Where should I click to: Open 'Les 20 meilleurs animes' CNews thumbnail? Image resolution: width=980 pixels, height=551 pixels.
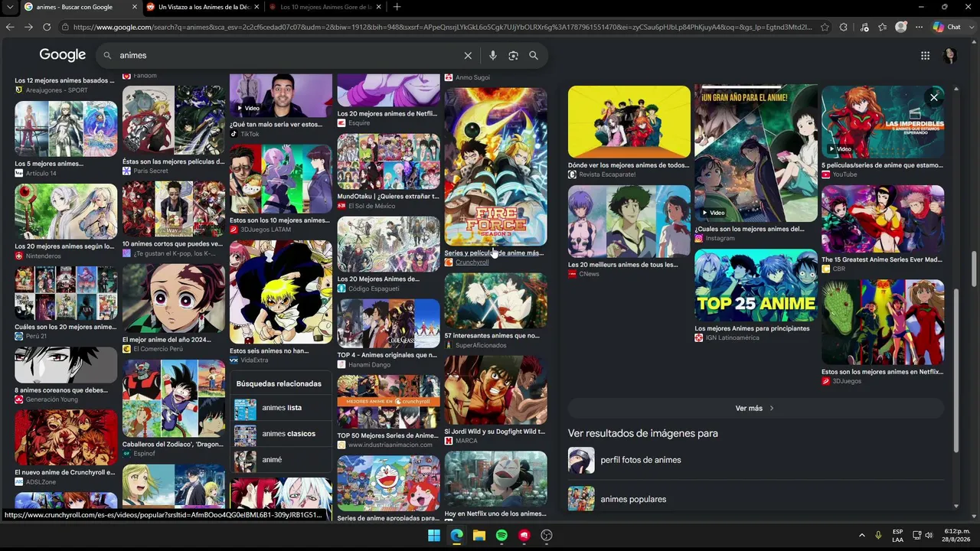point(629,222)
